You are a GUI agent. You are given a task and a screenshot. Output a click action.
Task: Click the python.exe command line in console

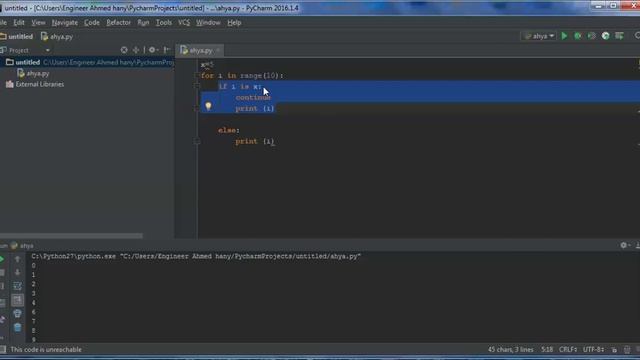tap(196, 256)
